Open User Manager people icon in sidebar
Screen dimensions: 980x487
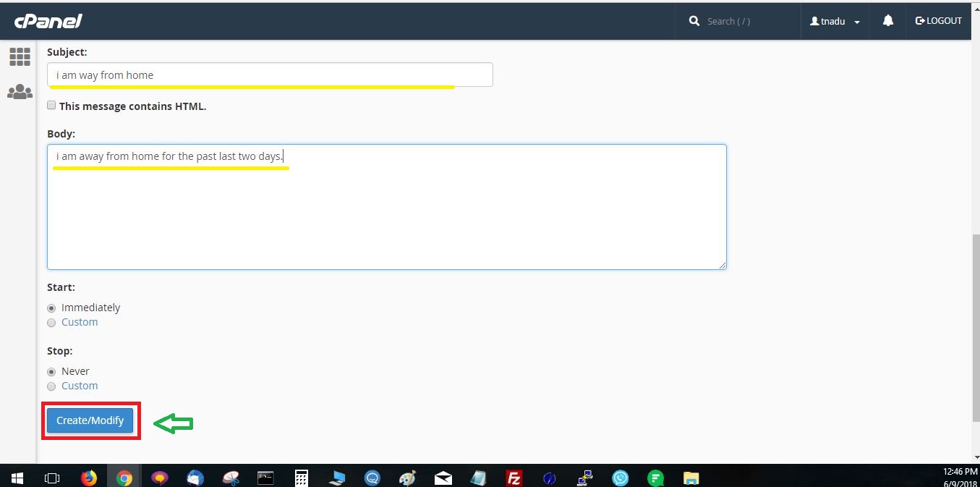pyautogui.click(x=20, y=92)
